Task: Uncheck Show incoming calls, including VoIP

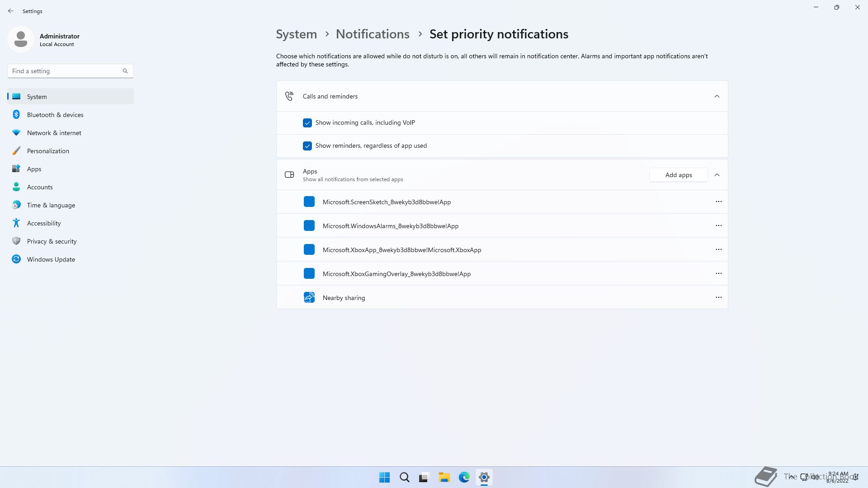Action: tap(307, 123)
